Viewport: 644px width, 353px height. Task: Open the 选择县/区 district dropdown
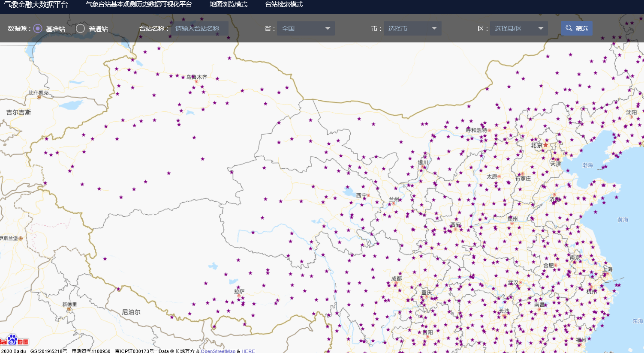coord(518,28)
